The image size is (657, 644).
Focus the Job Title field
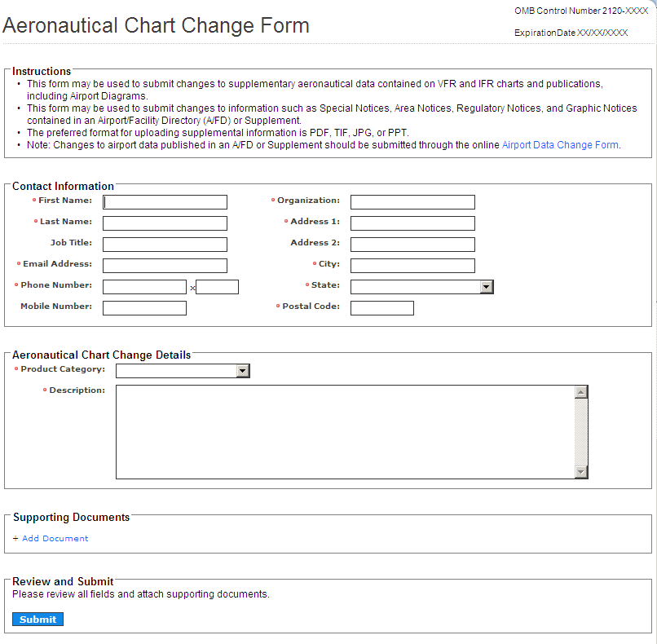[x=165, y=245]
